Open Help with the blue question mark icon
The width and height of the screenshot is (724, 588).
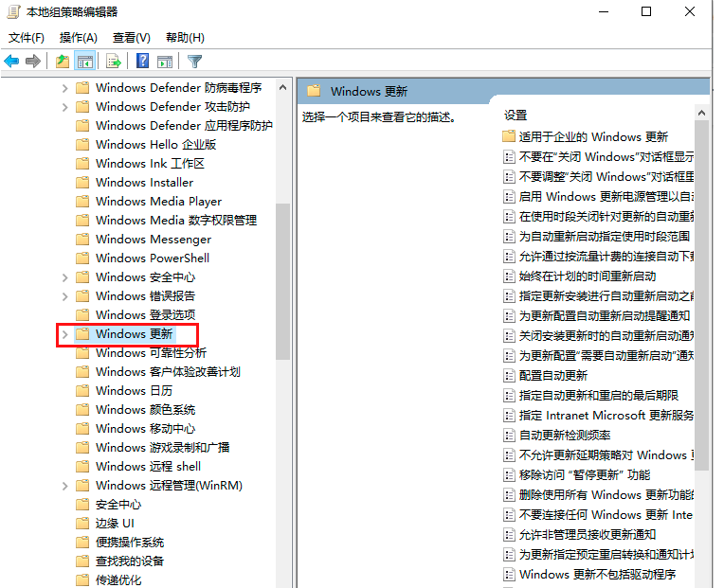point(142,62)
